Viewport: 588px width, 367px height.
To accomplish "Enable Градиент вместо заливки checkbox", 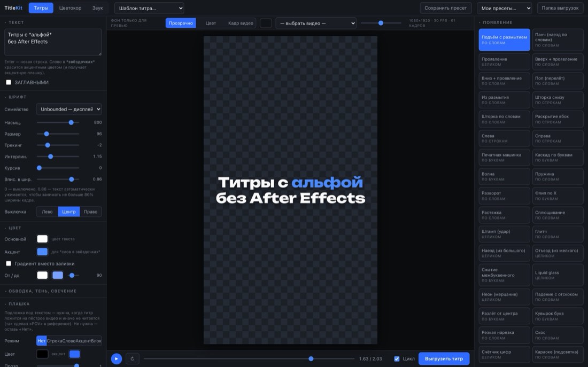I will tap(8, 263).
